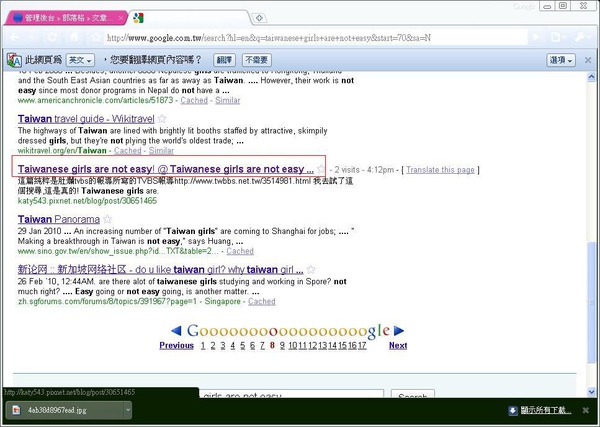Star the Wikitravel result
The height and width of the screenshot is (427, 600).
click(162, 119)
